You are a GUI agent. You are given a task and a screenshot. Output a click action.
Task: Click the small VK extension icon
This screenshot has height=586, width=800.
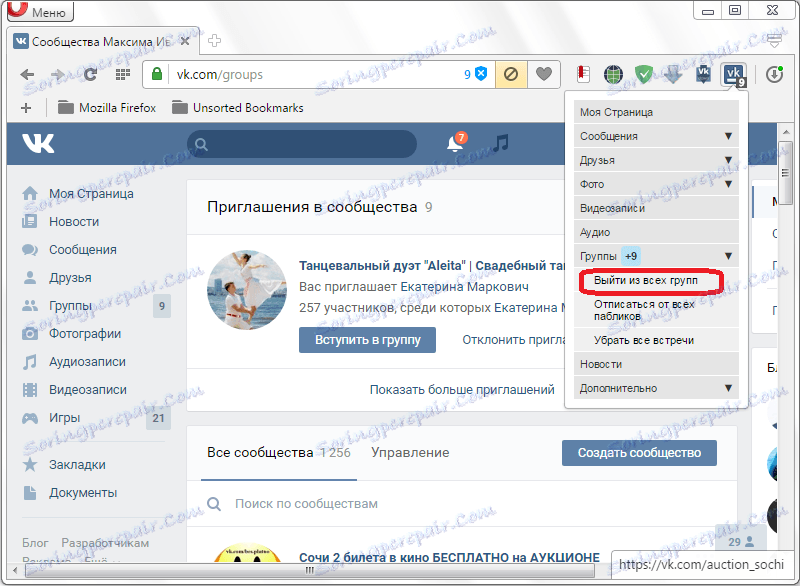704,74
